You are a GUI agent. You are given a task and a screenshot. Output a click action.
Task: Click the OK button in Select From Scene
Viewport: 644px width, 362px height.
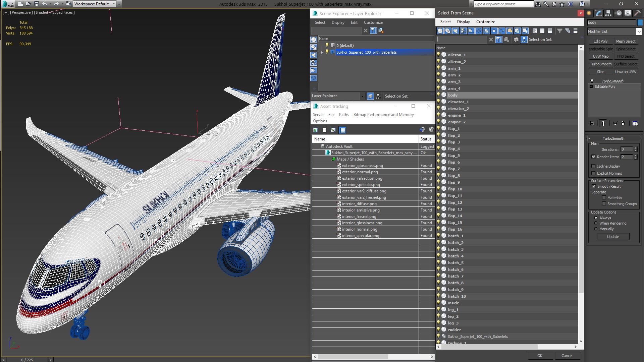[539, 356]
